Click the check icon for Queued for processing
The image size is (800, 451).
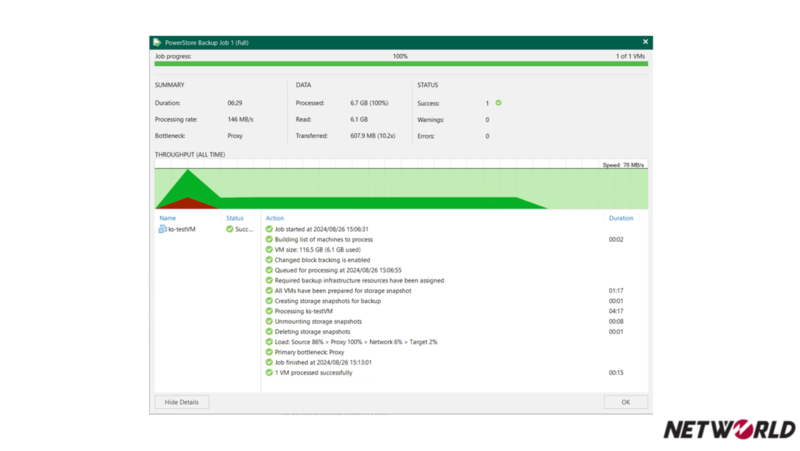(269, 270)
